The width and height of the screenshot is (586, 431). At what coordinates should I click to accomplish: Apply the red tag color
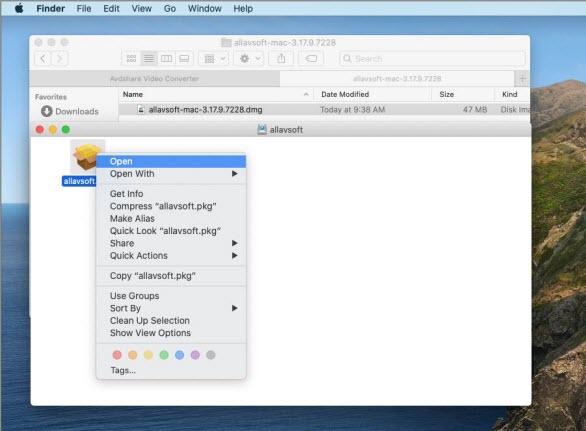[x=117, y=355]
